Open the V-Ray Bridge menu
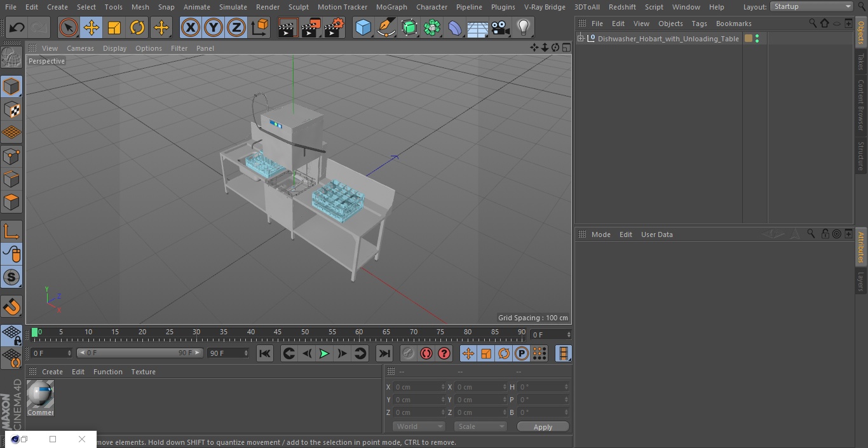 point(545,7)
